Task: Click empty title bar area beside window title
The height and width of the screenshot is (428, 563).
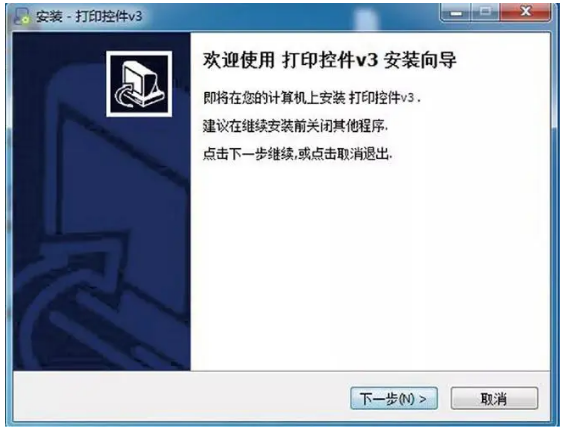Action: tap(287, 16)
